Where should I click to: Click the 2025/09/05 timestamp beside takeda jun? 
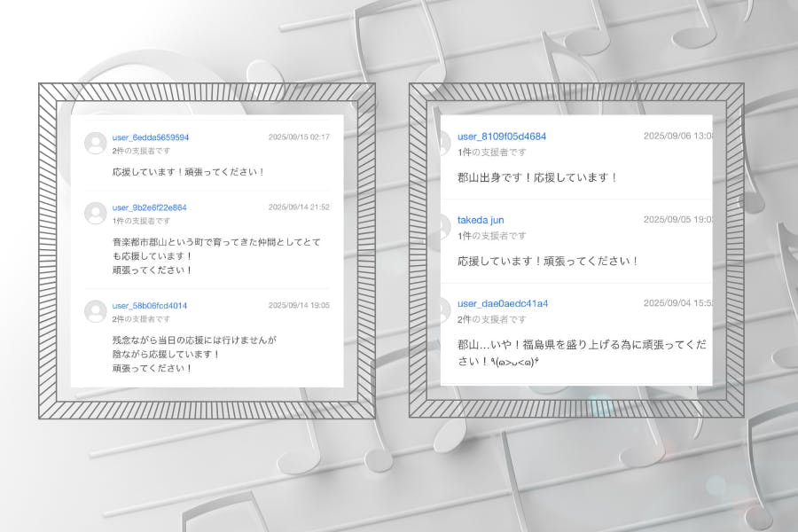[677, 220]
